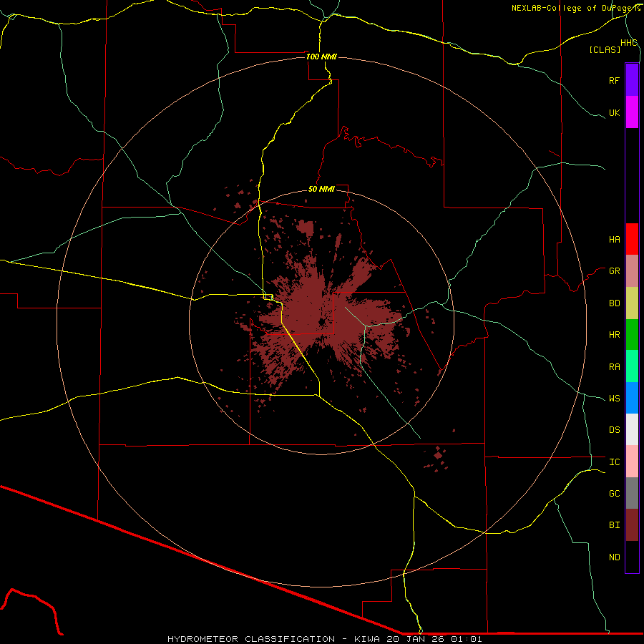644x644 pixels.
Task: Click the RA legend label
Action: [x=614, y=367]
